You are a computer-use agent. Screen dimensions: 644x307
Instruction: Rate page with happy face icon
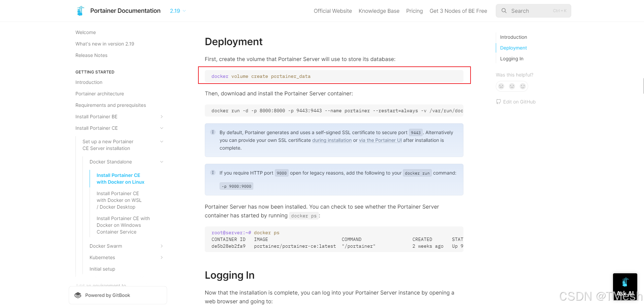tap(523, 86)
